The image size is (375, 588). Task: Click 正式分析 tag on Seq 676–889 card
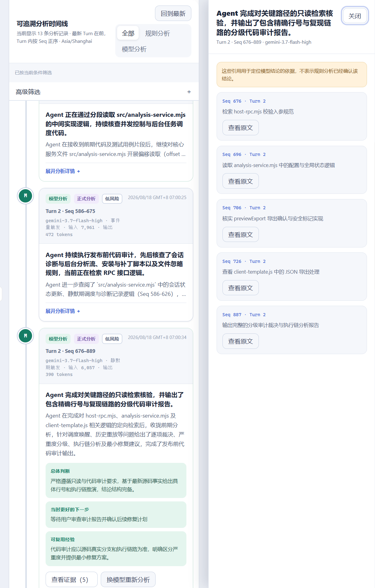click(86, 339)
